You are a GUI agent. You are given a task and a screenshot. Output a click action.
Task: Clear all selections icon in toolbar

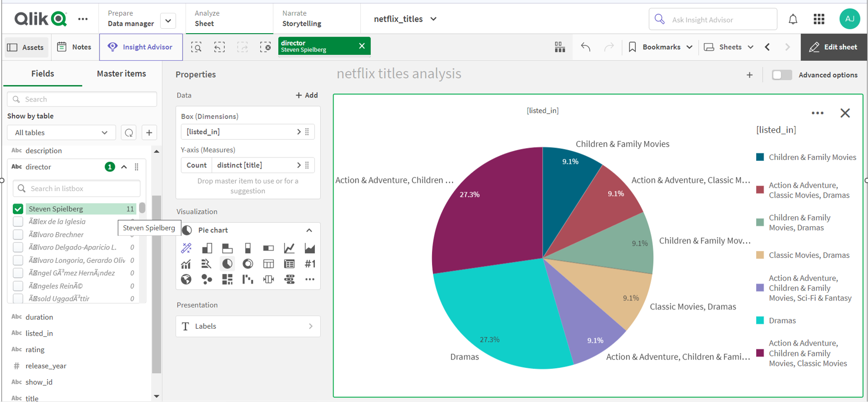point(266,47)
